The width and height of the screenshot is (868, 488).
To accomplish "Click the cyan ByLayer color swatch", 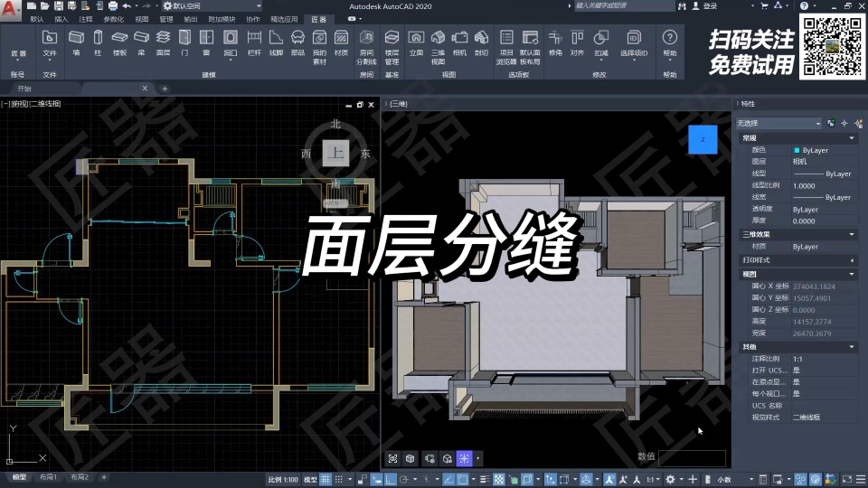I will 797,151.
